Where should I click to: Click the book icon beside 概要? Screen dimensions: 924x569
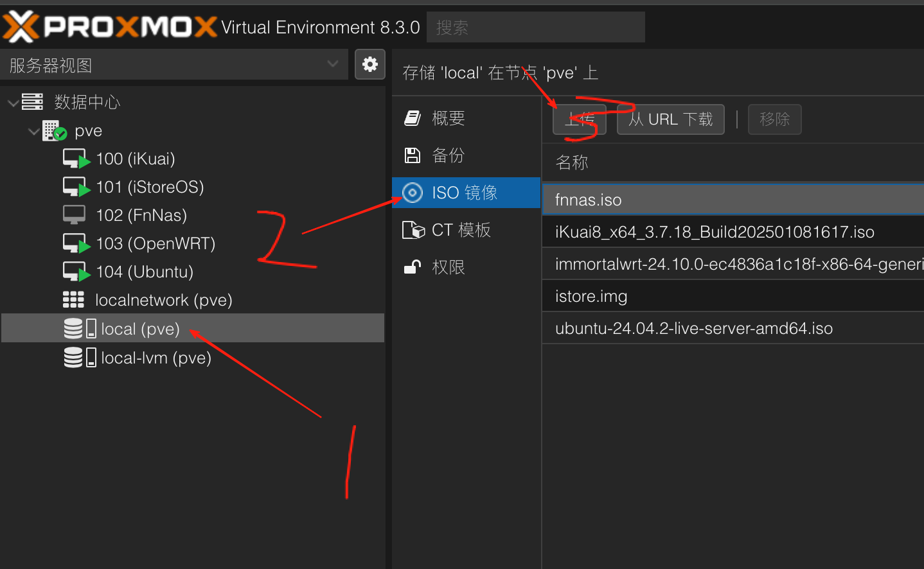412,118
